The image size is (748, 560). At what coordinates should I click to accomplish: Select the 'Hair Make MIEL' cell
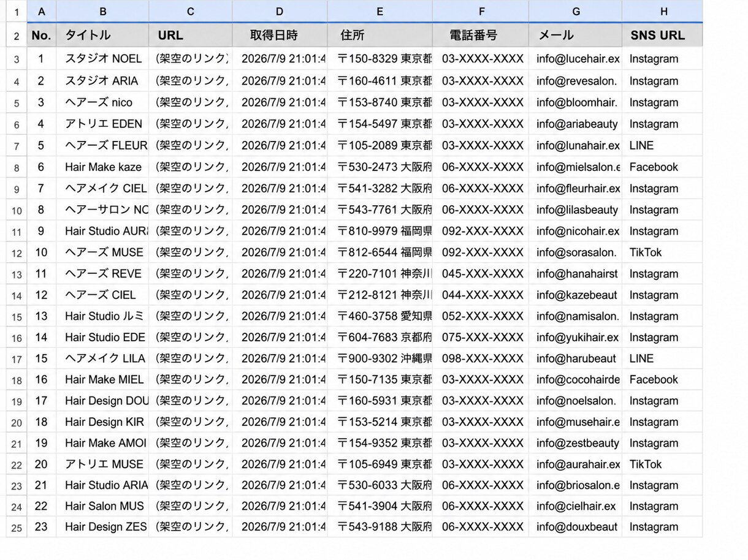pyautogui.click(x=102, y=380)
